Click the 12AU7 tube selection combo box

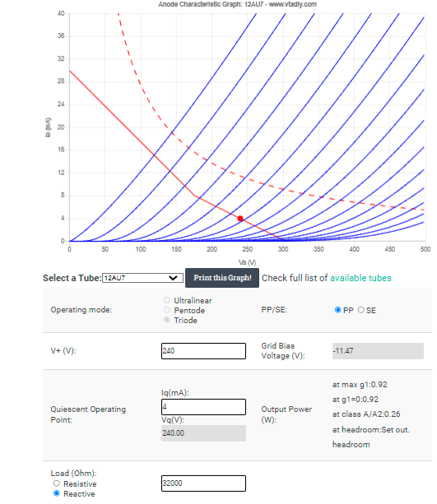pyautogui.click(x=142, y=278)
